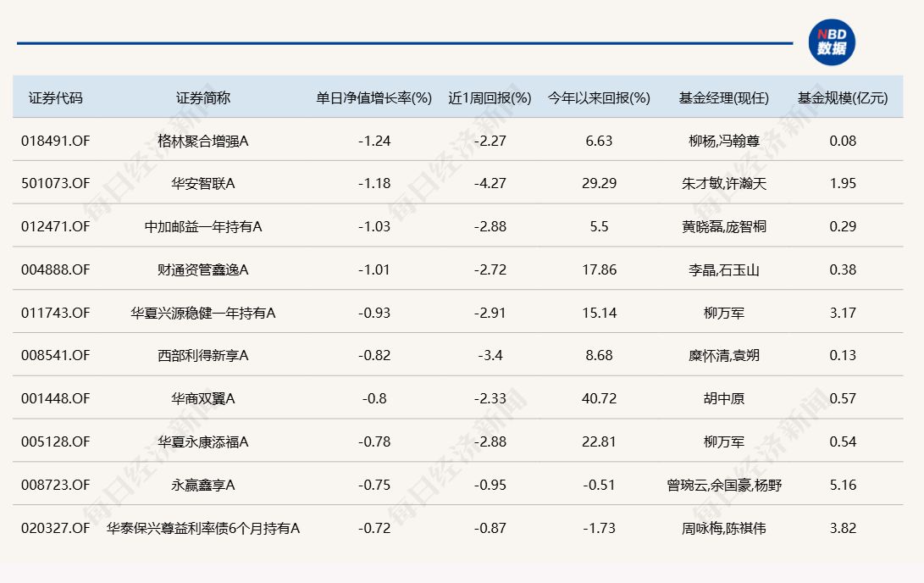Screen dimensions: 924x583
Task: Select the 中加邮益一年持有A fund
Action: click(203, 227)
